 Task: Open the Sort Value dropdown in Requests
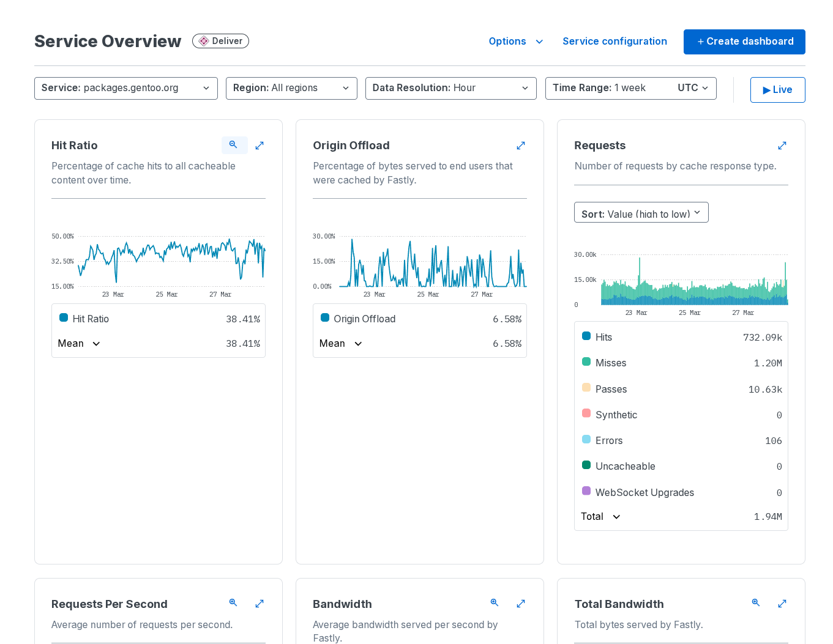tap(641, 213)
